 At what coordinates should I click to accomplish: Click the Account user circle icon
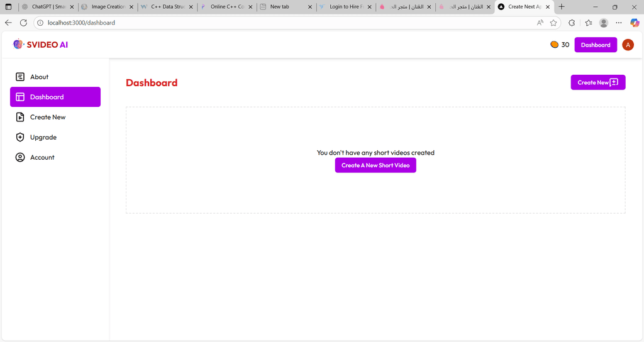[19, 157]
